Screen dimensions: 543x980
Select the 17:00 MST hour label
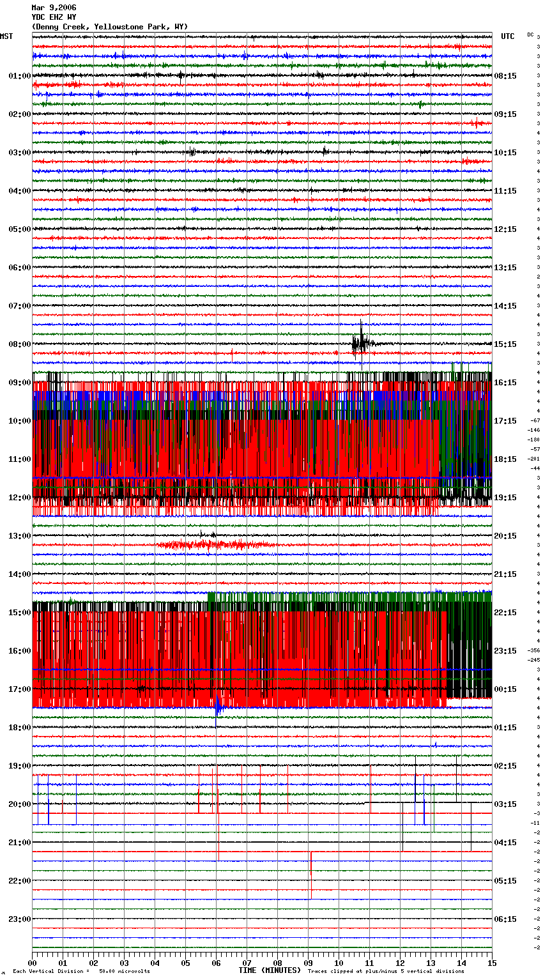pyautogui.click(x=20, y=689)
